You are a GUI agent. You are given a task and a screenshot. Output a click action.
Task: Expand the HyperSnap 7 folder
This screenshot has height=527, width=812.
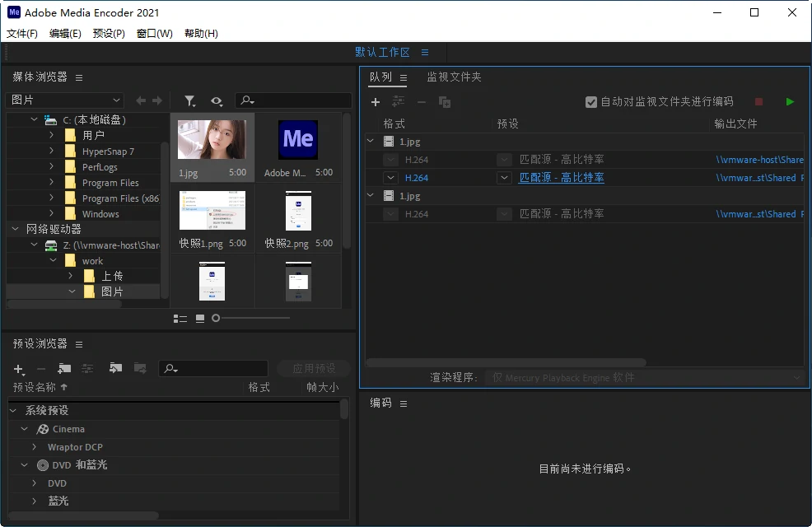[x=51, y=152]
